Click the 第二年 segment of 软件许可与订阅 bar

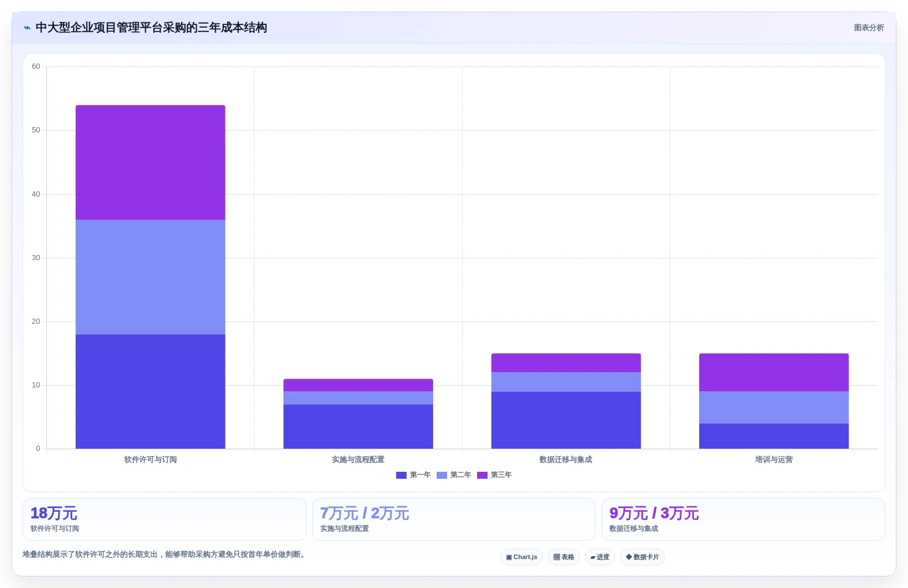click(x=150, y=277)
